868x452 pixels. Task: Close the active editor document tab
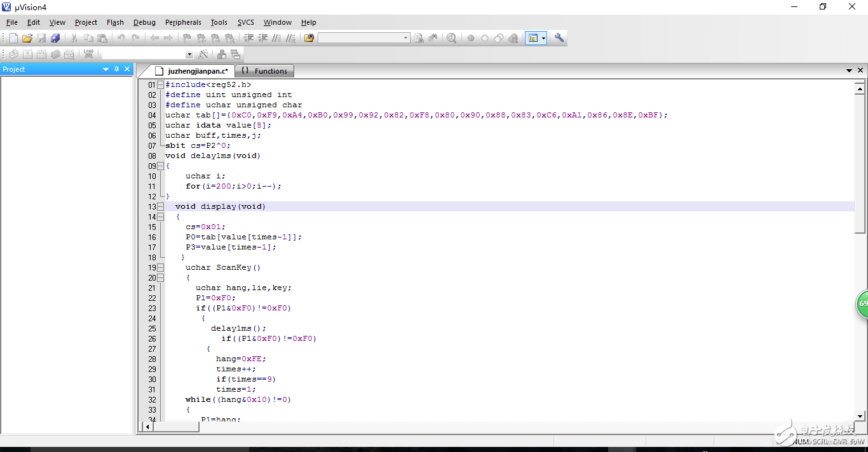coord(861,70)
